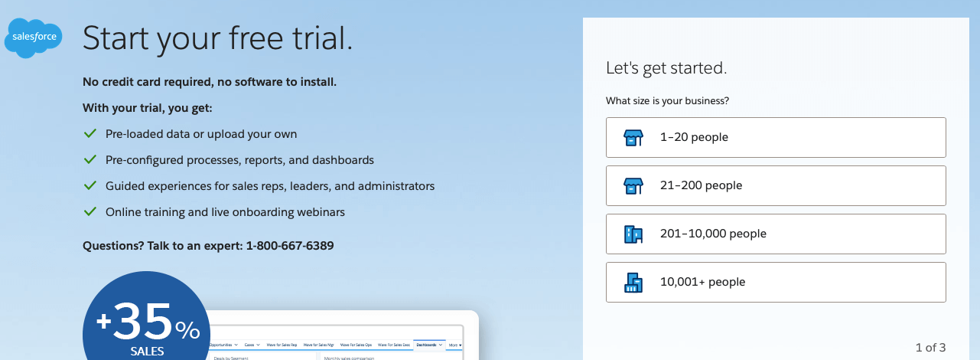Choose the 21–200 people business size

point(776,185)
